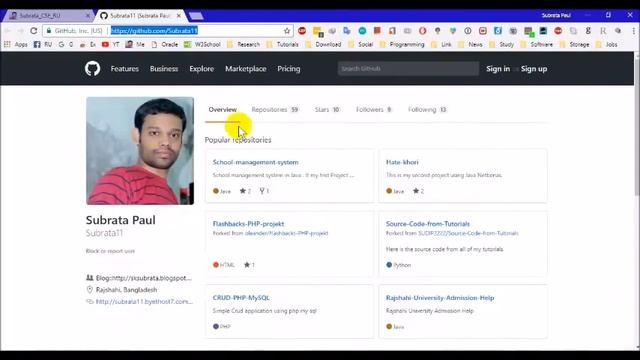The image size is (640, 360).
Task: Open the Chrome three-dot menu
Action: pyautogui.click(x=633, y=31)
